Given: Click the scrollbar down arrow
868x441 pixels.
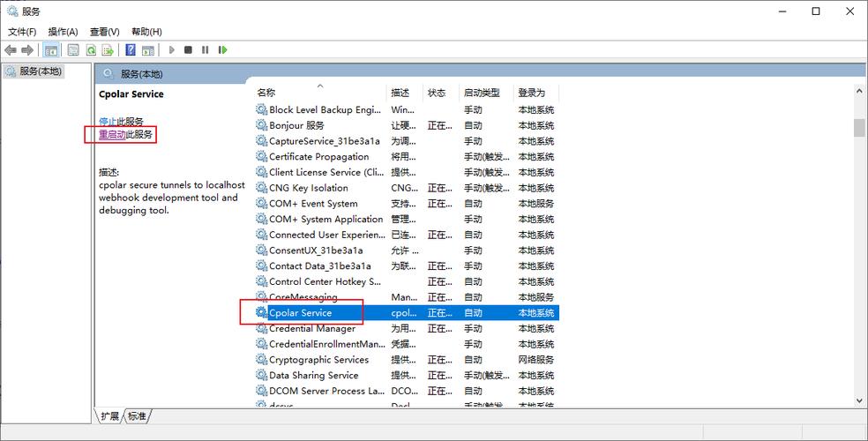Looking at the screenshot, I should coord(859,400).
